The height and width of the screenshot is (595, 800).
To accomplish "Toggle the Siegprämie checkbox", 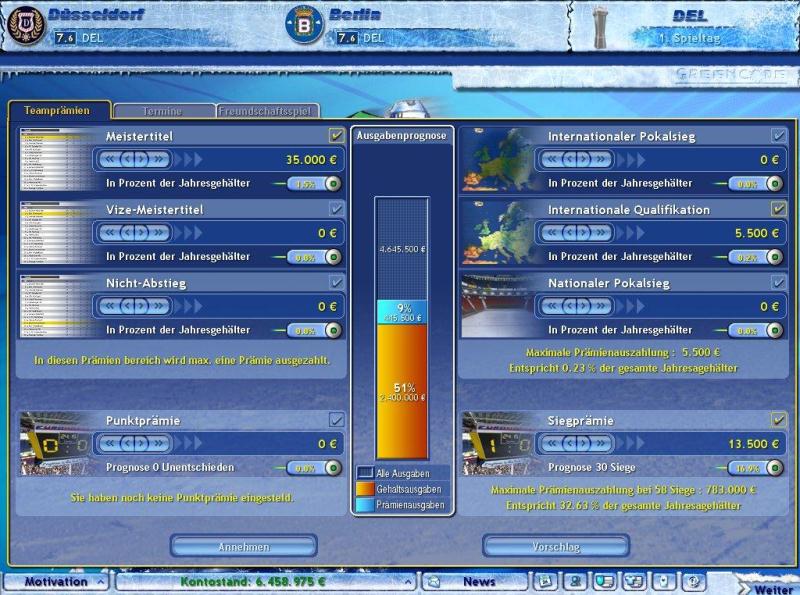I will 778,420.
